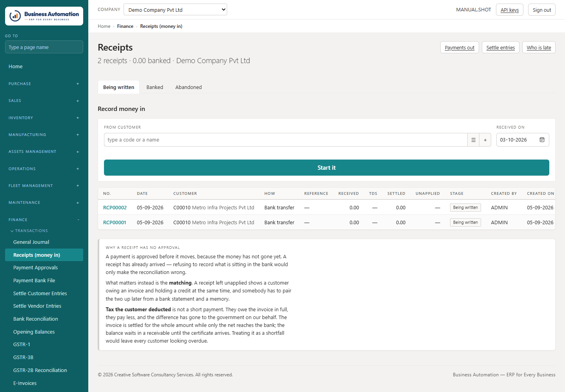Screen dimensions: 565x392
Task: Expand the Inventory menu section
Action: click(44, 118)
